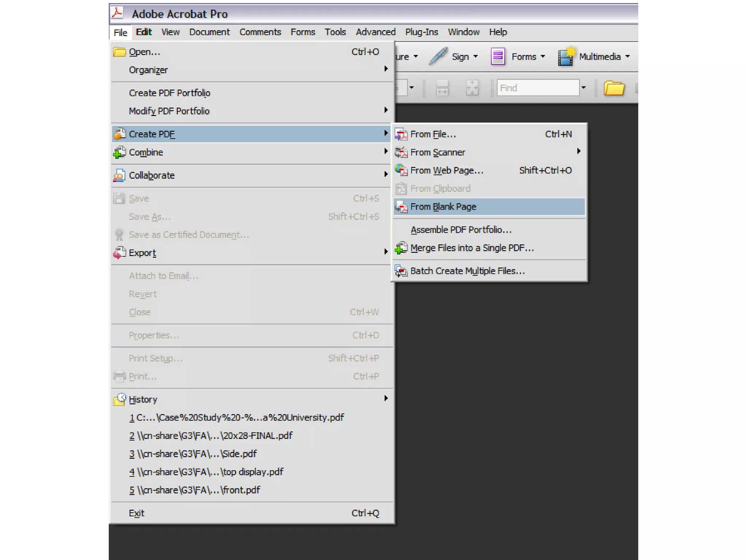Image resolution: width=747 pixels, height=560 pixels.
Task: Click Assemble PDF Portfolio entry
Action: (x=461, y=230)
